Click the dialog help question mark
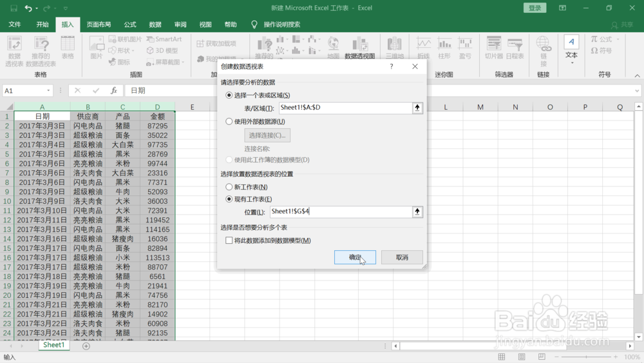This screenshot has width=644, height=363. 392,66
